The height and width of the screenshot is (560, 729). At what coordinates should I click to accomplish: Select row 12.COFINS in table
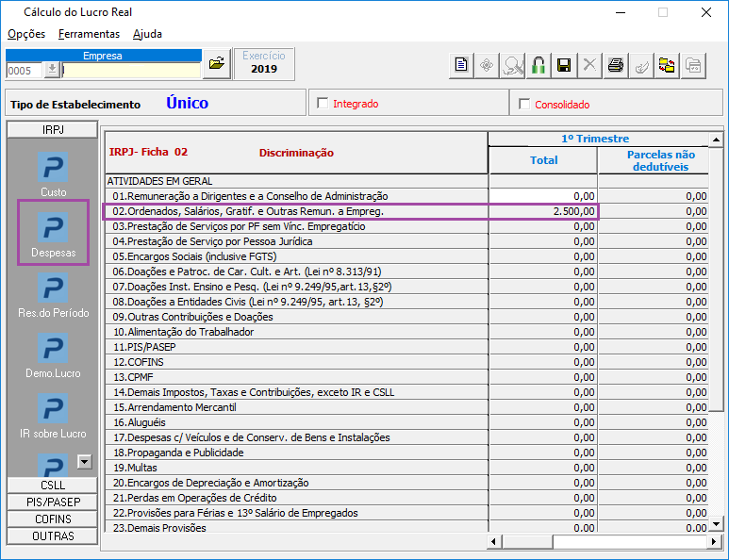pos(297,362)
